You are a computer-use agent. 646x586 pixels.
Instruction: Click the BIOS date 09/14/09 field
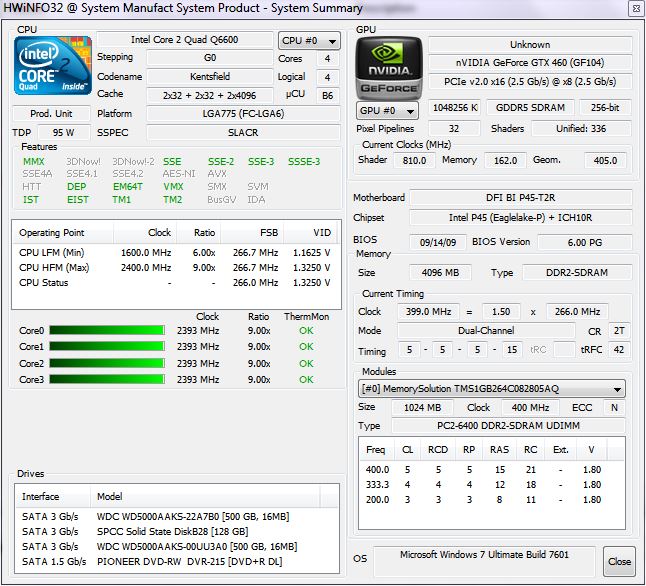[x=438, y=242]
